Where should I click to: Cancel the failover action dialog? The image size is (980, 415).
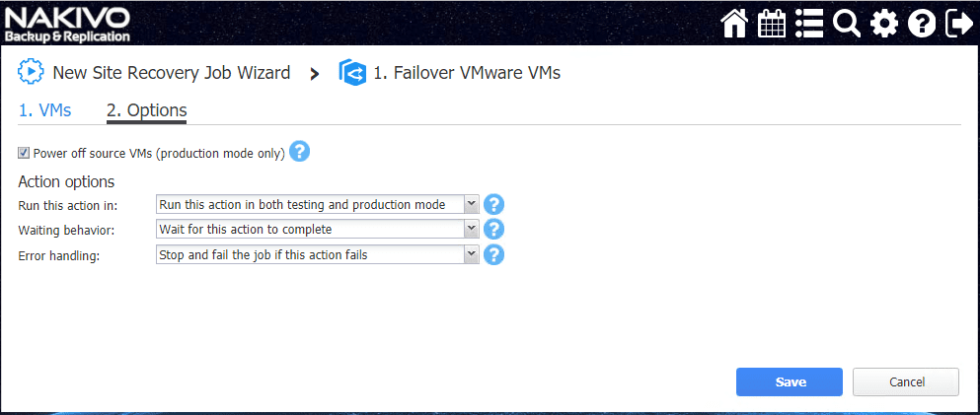[x=906, y=381]
